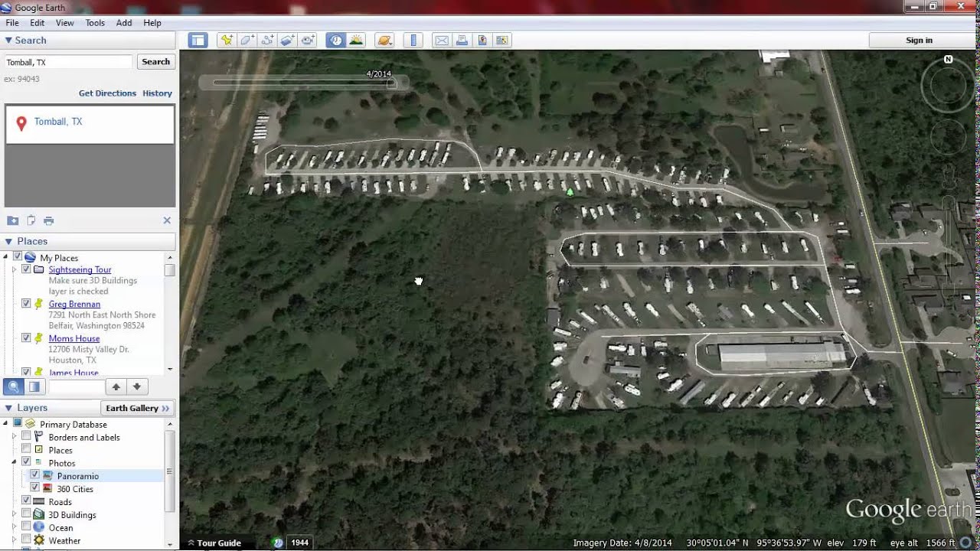Click the Places search magnifier icon

point(14,387)
